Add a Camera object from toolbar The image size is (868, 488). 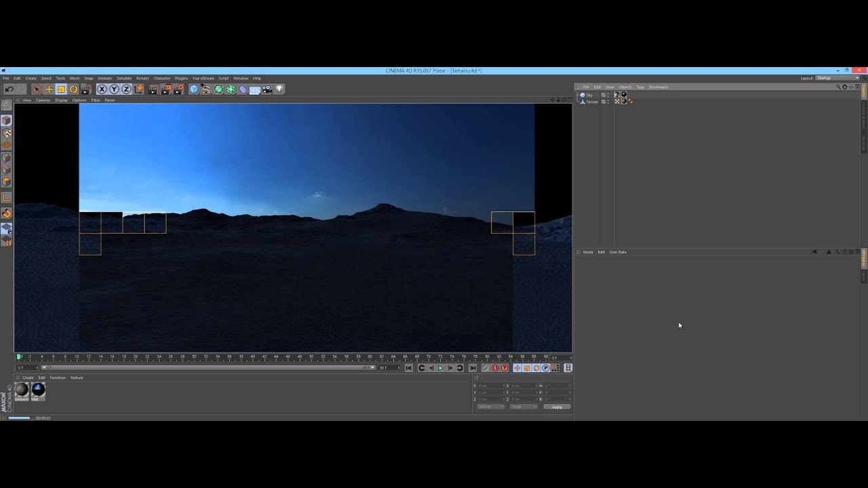[x=267, y=89]
